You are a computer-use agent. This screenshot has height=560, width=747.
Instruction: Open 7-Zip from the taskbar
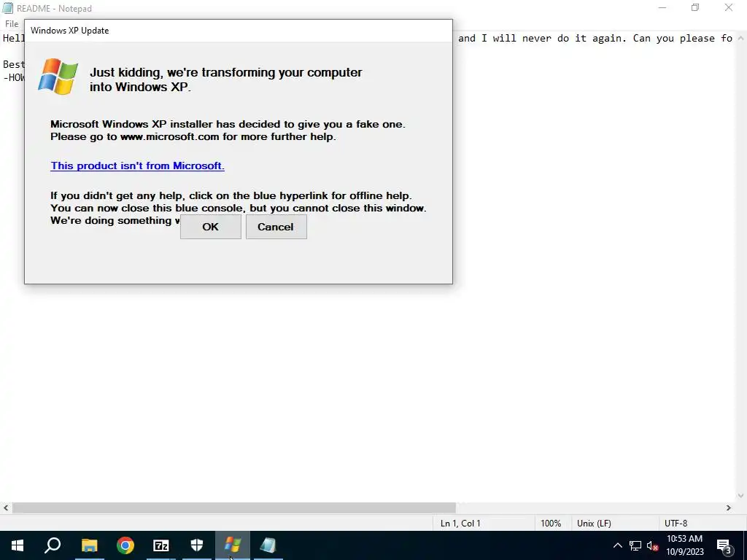pos(161,545)
